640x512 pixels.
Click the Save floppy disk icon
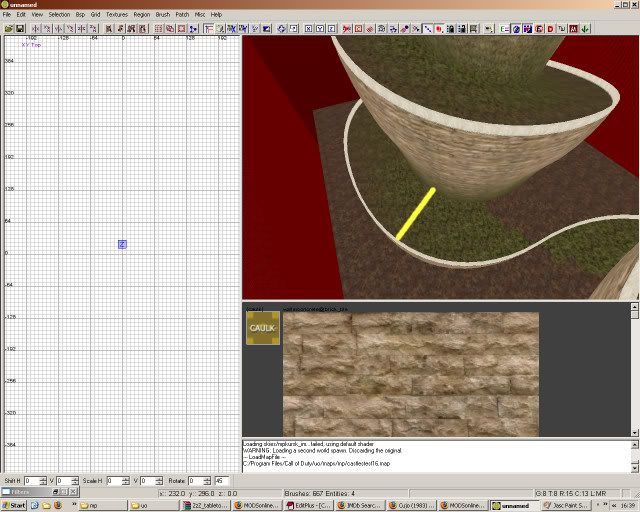point(19,28)
